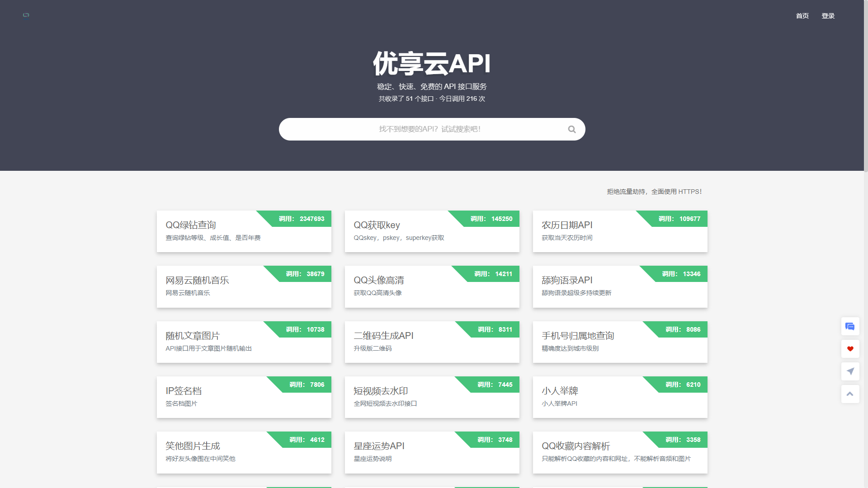868x488 pixels.
Task: Select the 网易云随机音乐 API card
Action: click(x=197, y=280)
